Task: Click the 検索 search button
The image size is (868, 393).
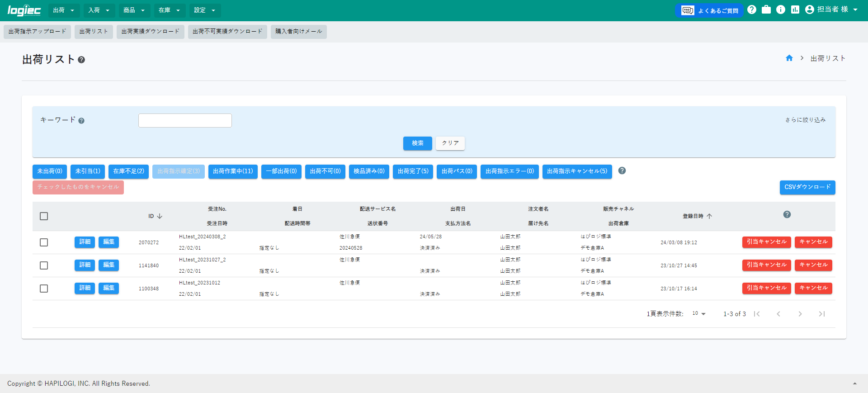Action: [x=417, y=143]
